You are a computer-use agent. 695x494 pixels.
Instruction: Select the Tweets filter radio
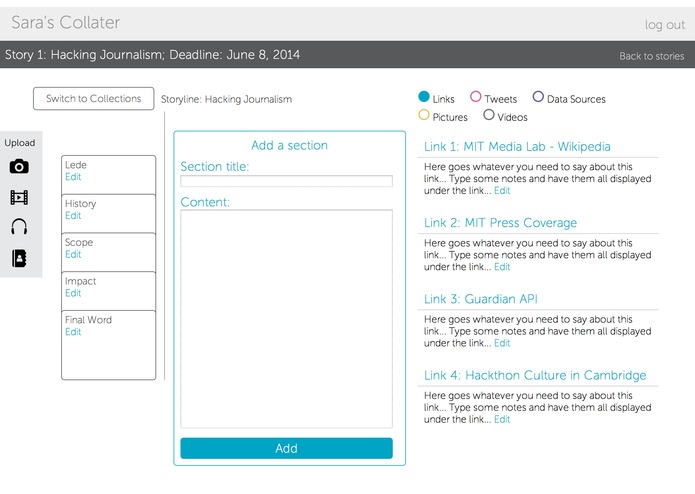point(476,97)
